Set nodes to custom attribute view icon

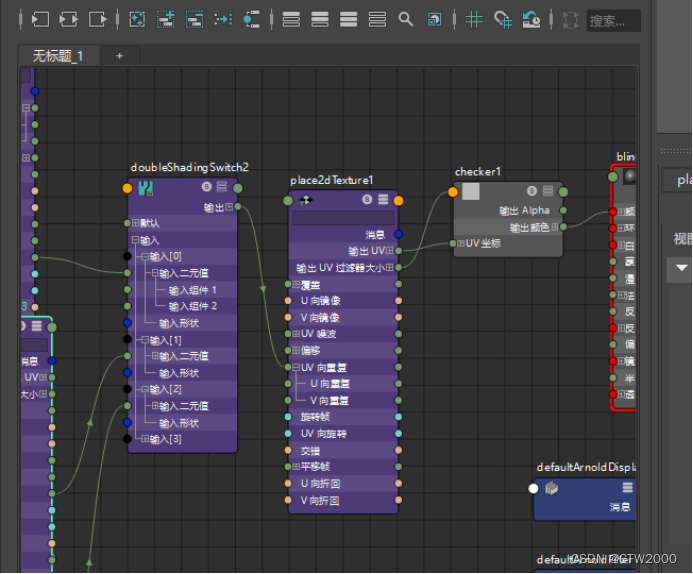tap(377, 19)
